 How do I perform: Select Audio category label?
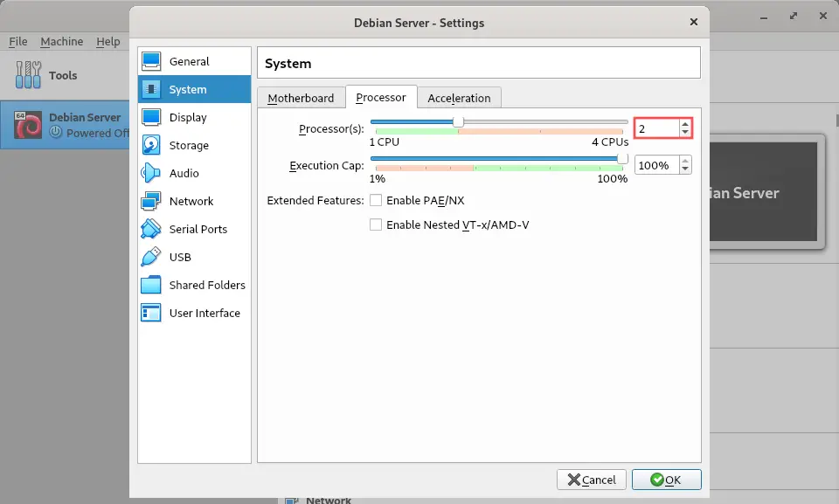[x=184, y=173]
